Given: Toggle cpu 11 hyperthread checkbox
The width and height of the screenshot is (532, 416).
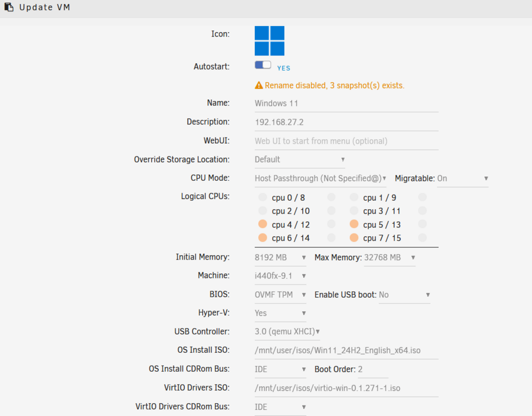Looking at the screenshot, I should [x=423, y=211].
